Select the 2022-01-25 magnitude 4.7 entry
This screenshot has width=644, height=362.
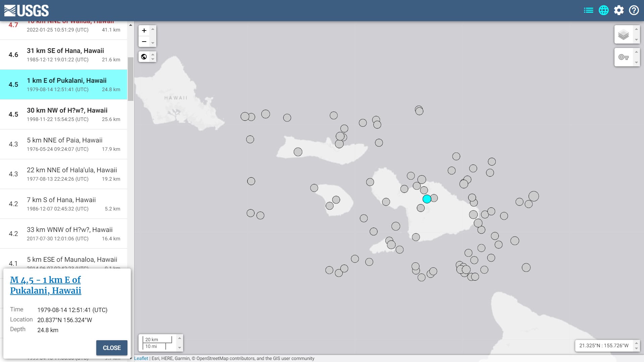click(63, 30)
